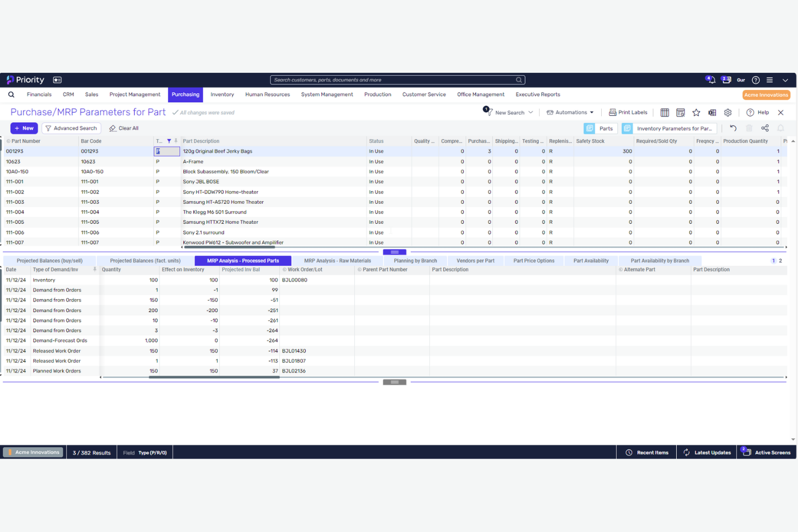Open the New Search dropdown
Viewport: 798px width, 532px height.
point(510,112)
